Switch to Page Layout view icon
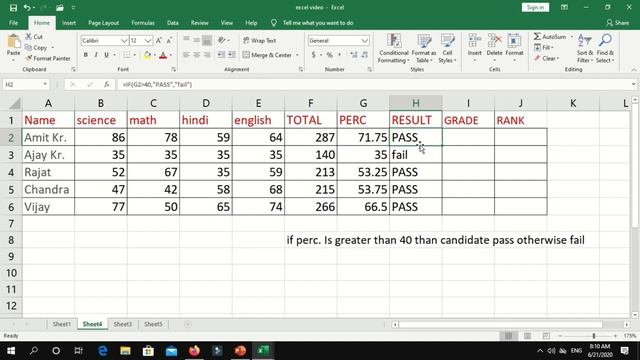The width and height of the screenshot is (640, 360). [527, 336]
